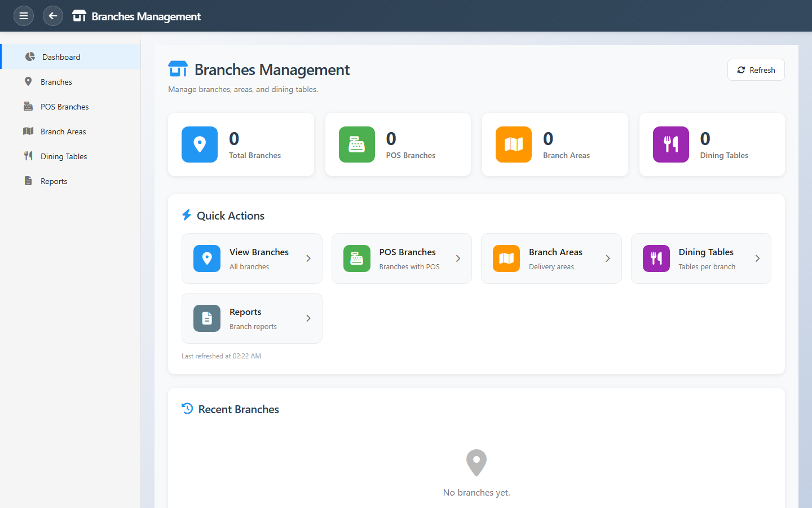Click the green cash register POS Branches stat icon

click(x=356, y=144)
